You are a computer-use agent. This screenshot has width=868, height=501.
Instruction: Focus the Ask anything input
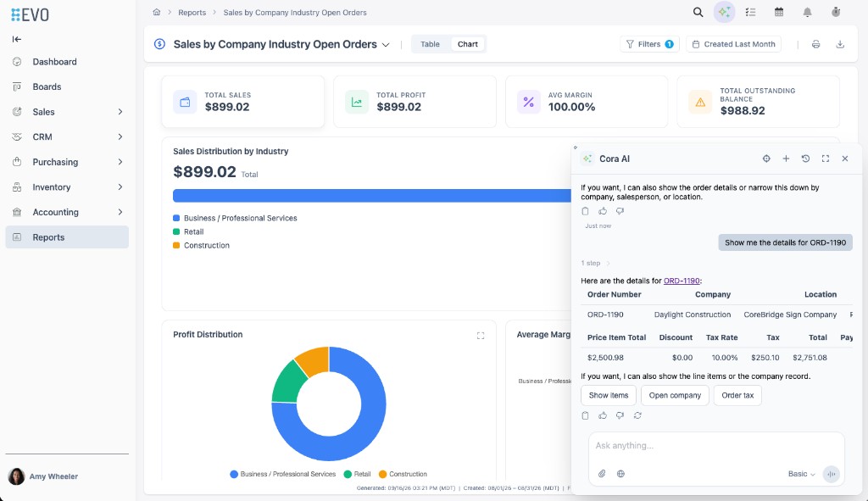716,446
